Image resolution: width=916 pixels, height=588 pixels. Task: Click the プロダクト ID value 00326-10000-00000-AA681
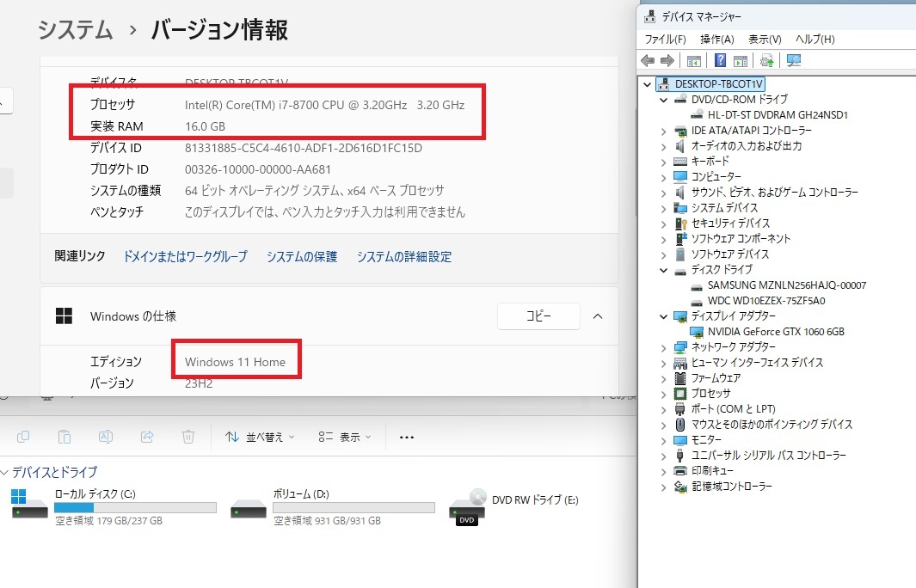(x=258, y=169)
